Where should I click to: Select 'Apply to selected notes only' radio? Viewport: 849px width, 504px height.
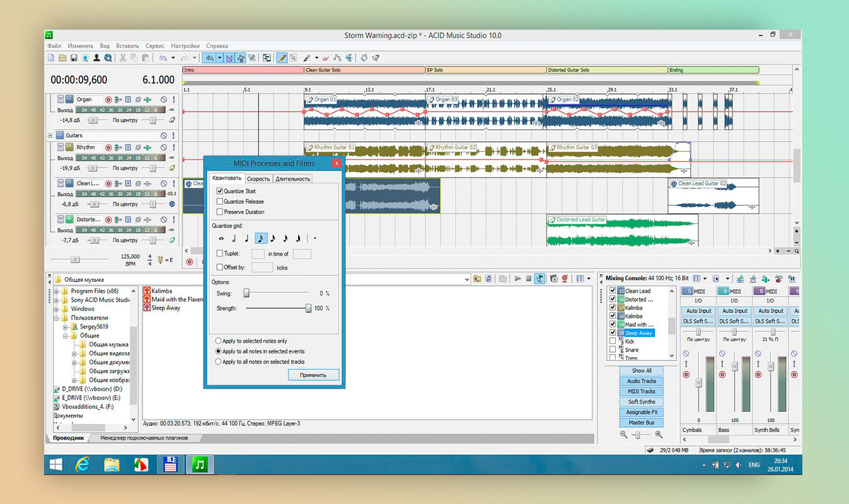pyautogui.click(x=219, y=341)
